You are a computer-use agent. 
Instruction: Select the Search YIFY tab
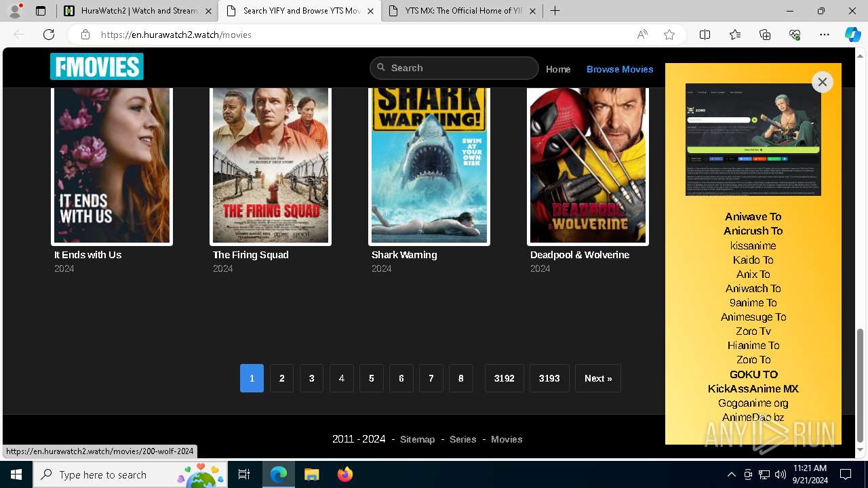[x=300, y=11]
